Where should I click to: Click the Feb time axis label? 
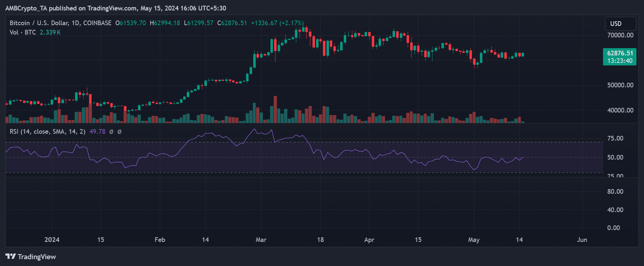(160, 240)
